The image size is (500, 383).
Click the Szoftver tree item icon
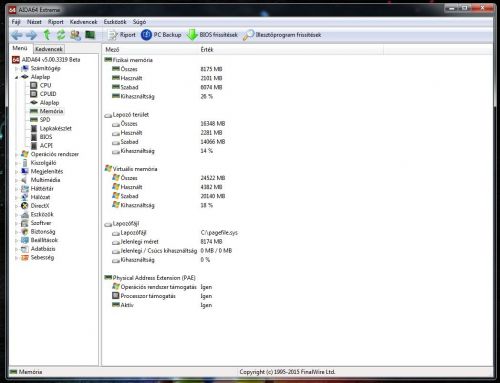tap(25, 223)
